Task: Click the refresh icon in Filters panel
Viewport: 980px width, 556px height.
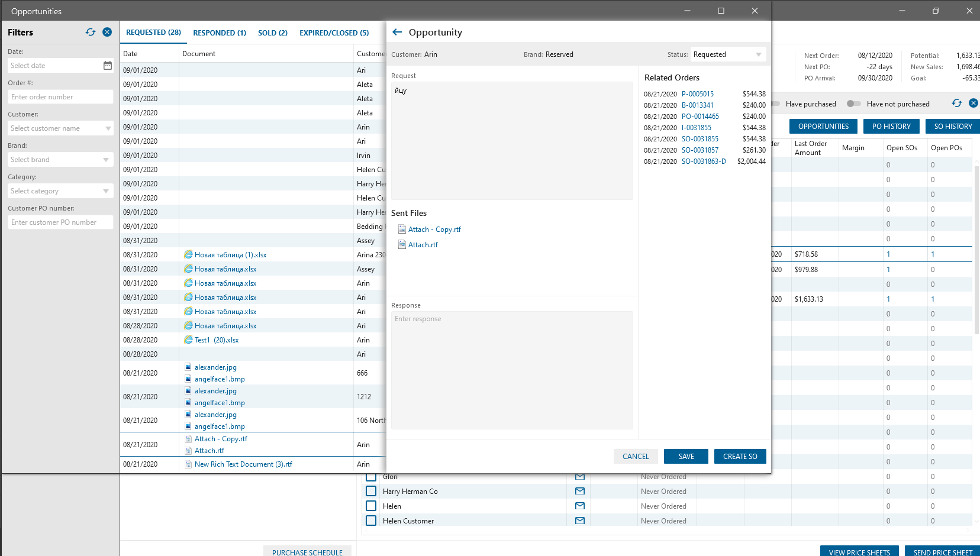Action: (91, 33)
